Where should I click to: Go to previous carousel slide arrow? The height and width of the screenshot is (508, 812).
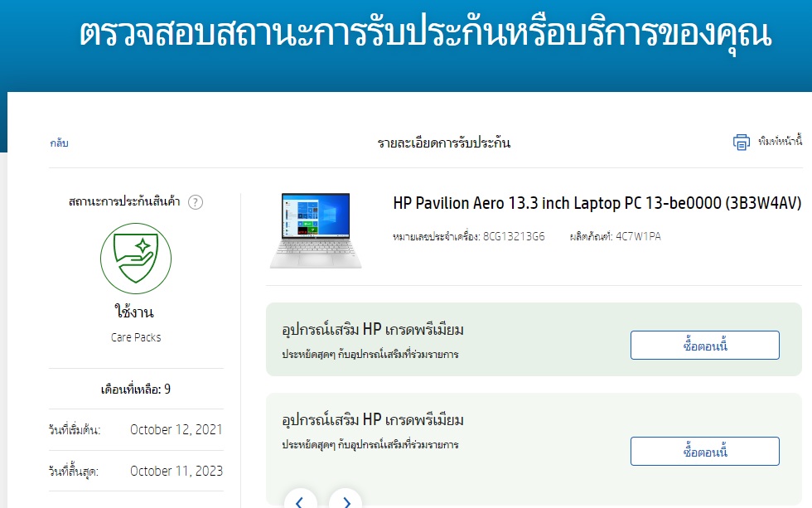pyautogui.click(x=300, y=501)
